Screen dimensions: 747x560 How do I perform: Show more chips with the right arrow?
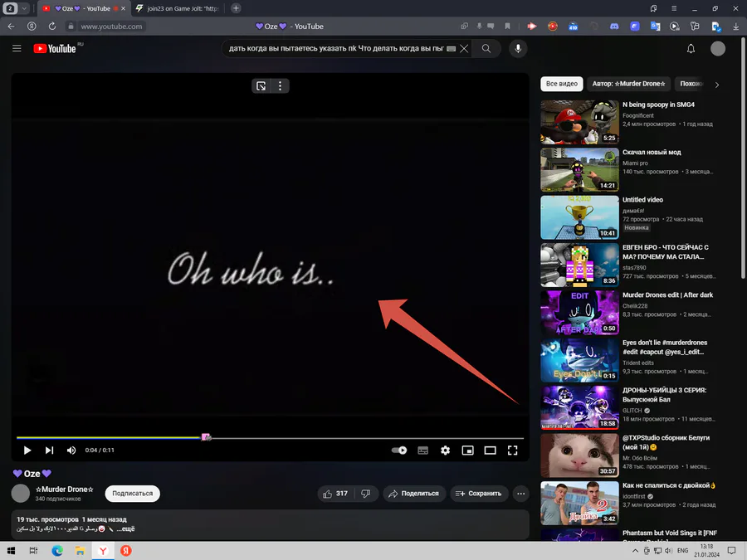click(717, 85)
